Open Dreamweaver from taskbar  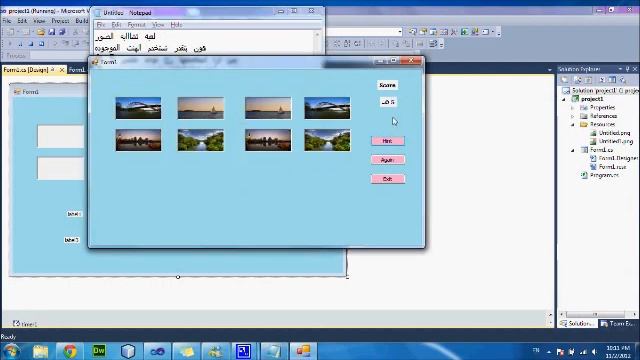[99, 351]
